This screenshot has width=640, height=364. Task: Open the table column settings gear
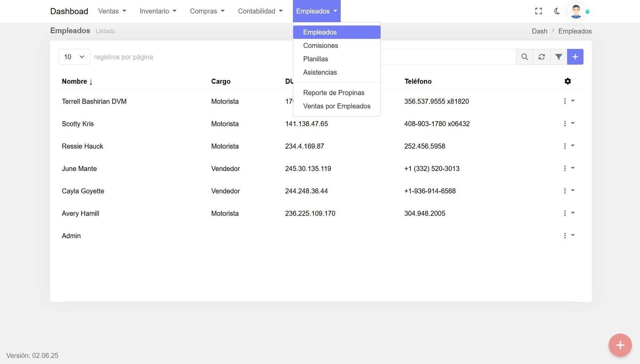tap(567, 81)
